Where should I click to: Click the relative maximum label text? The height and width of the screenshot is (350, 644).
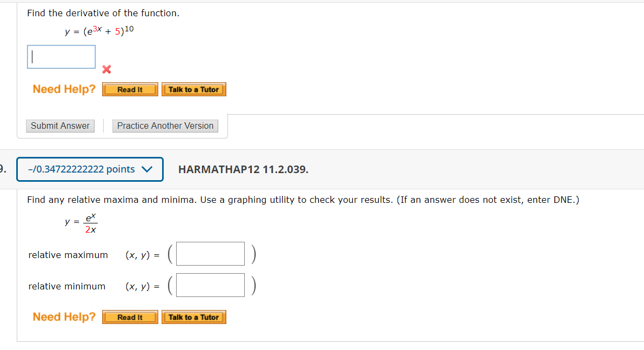[68, 254]
